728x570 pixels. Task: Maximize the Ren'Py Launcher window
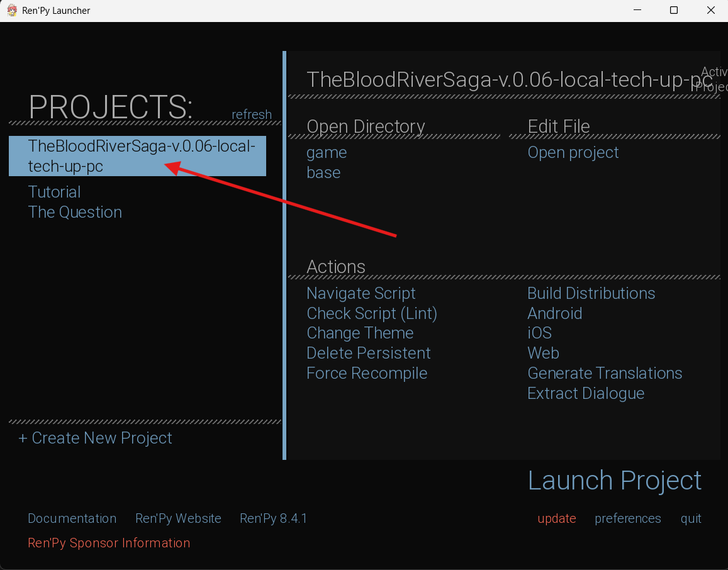point(674,10)
